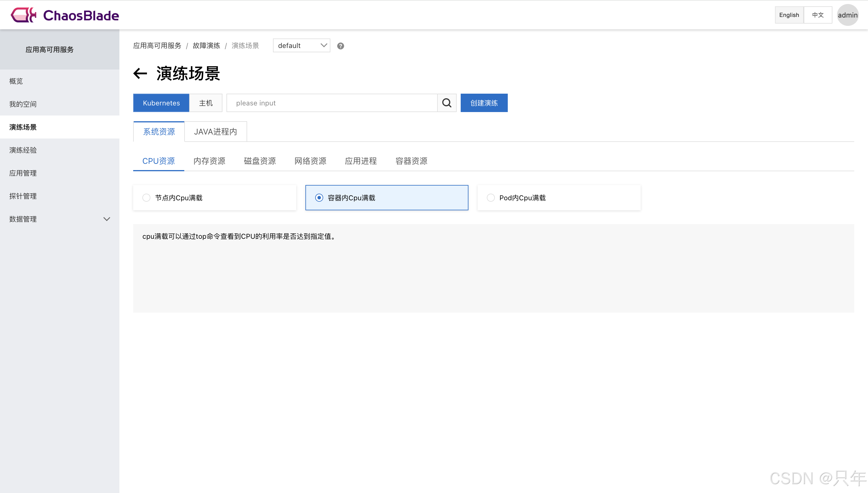
Task: Click the magnifier search icon
Action: tap(447, 103)
